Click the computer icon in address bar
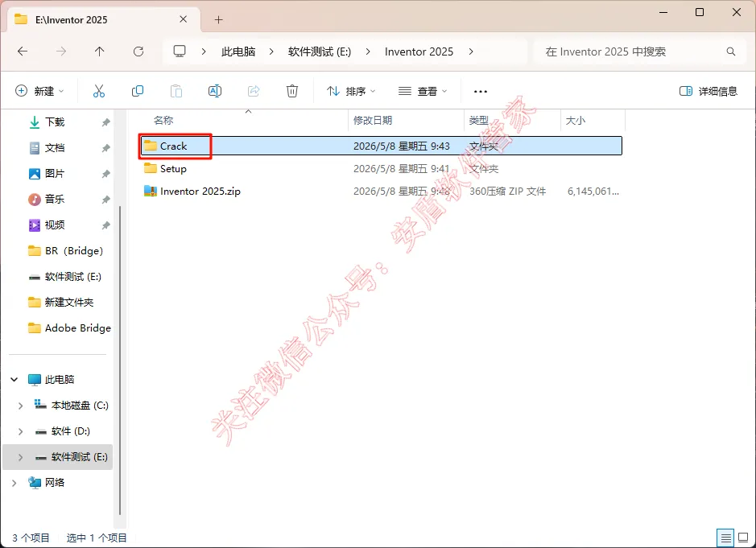Image resolution: width=756 pixels, height=548 pixels. click(x=180, y=51)
